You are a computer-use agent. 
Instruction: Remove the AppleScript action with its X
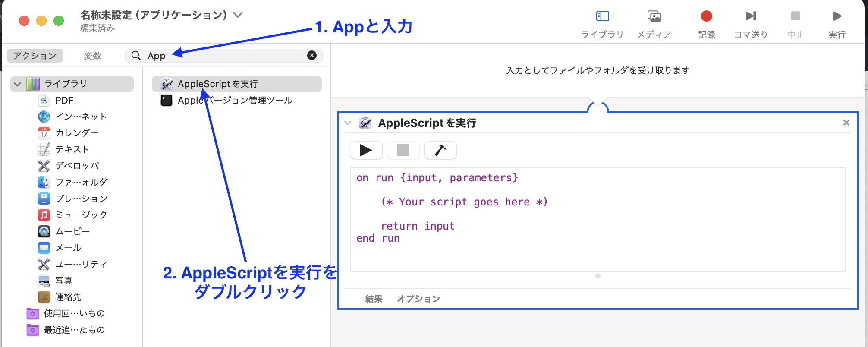click(846, 123)
